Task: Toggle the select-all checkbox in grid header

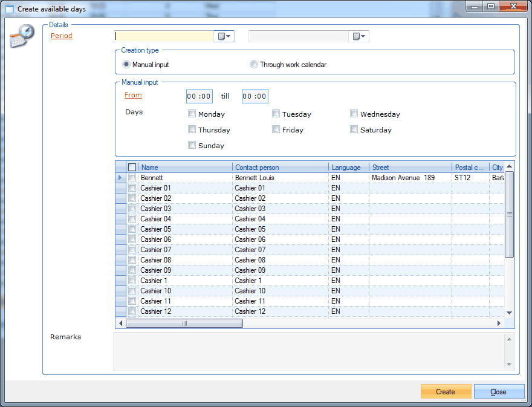Action: [132, 168]
